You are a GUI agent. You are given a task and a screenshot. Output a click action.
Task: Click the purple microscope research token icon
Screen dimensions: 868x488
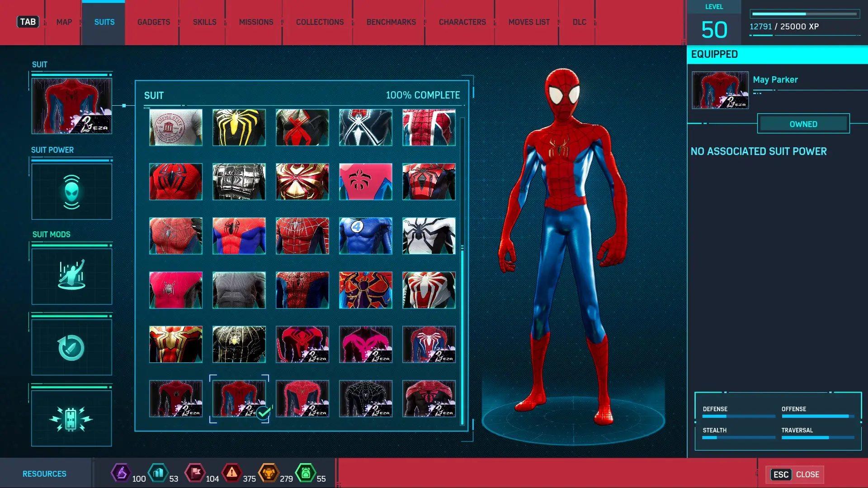pyautogui.click(x=121, y=473)
